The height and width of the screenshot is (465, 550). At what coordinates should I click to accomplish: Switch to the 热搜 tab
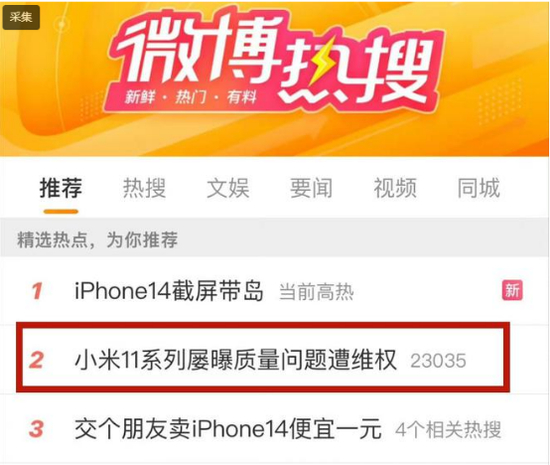point(144,188)
